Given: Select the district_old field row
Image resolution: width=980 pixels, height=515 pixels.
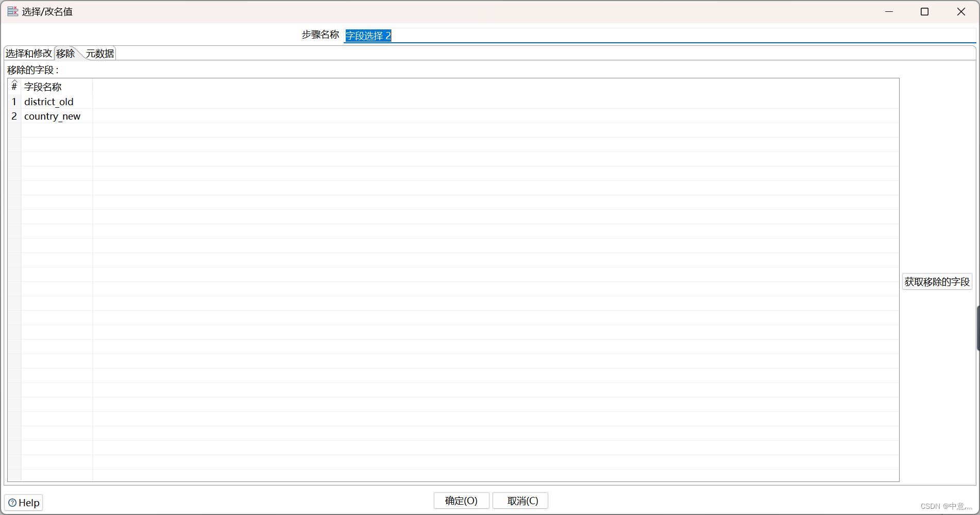Looking at the screenshot, I should click(x=453, y=102).
